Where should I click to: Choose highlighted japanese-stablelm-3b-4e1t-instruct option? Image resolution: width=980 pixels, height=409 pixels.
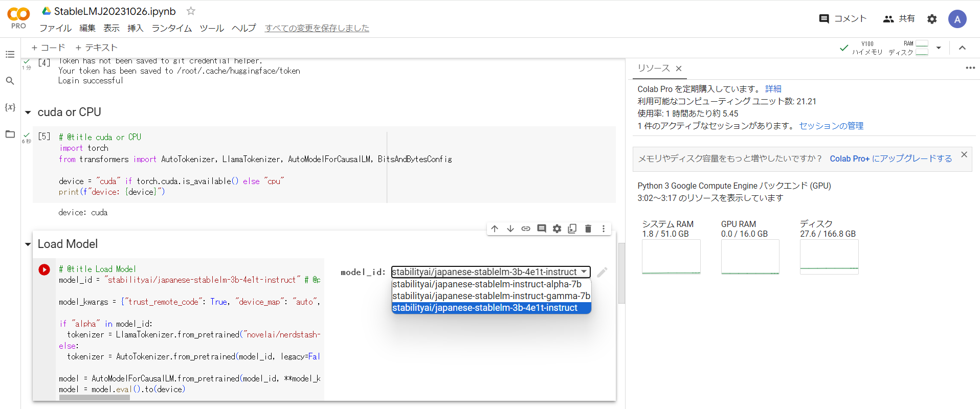pyautogui.click(x=491, y=308)
